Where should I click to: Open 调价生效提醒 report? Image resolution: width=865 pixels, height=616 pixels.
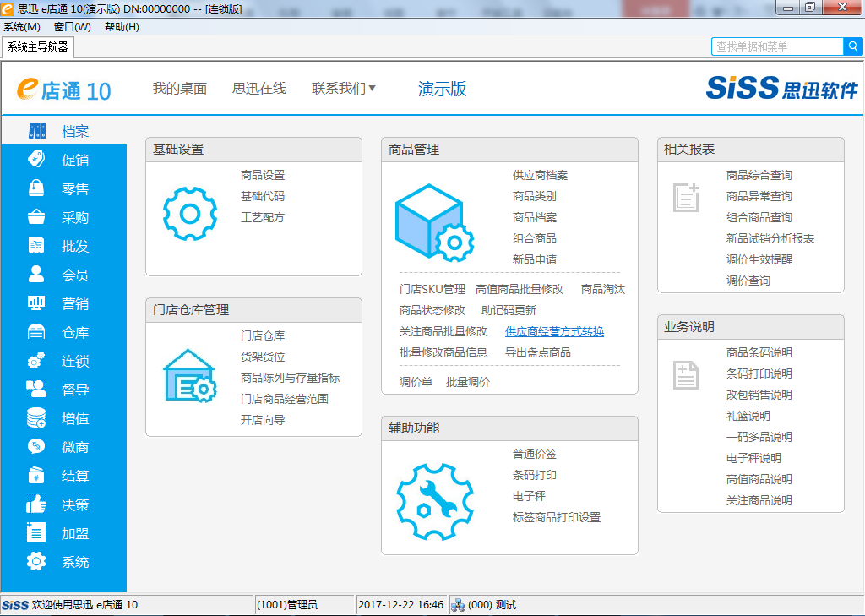(x=759, y=259)
